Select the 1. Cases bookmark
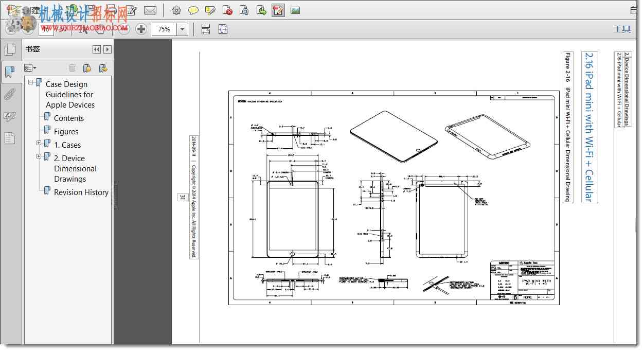 coord(67,145)
